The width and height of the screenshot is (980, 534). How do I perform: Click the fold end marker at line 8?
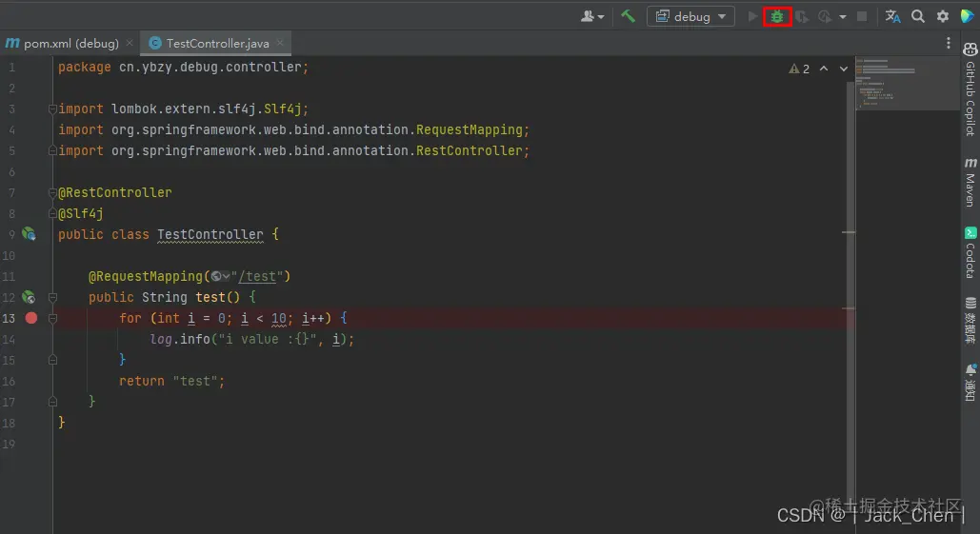(52, 213)
